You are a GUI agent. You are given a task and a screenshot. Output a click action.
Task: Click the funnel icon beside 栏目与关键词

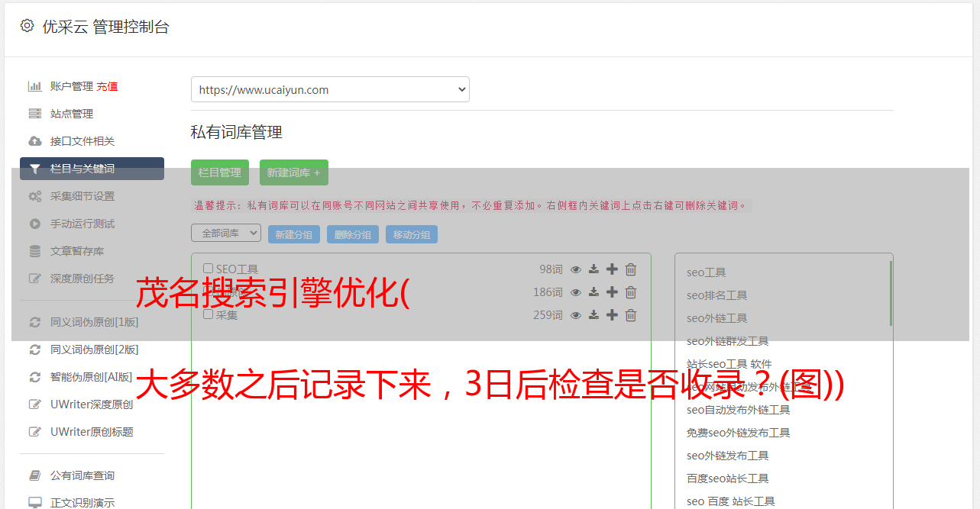coord(35,169)
